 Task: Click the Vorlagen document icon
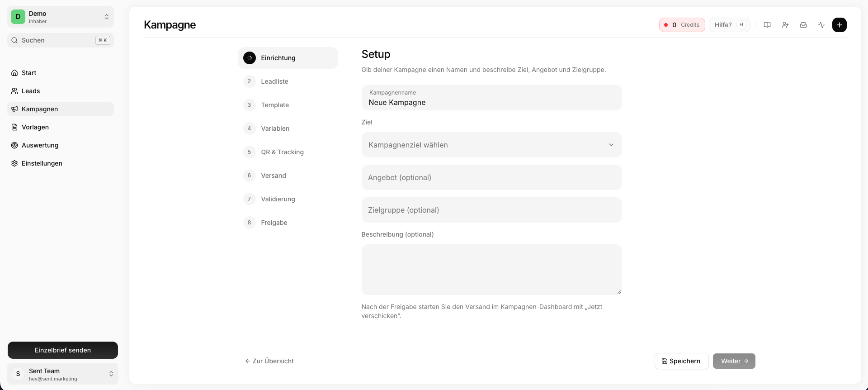14,127
